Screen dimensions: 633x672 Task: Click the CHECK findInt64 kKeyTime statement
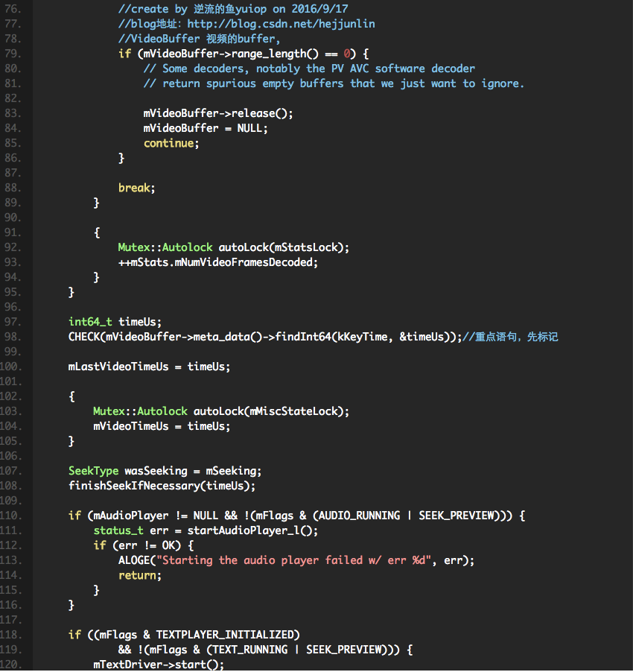click(266, 337)
